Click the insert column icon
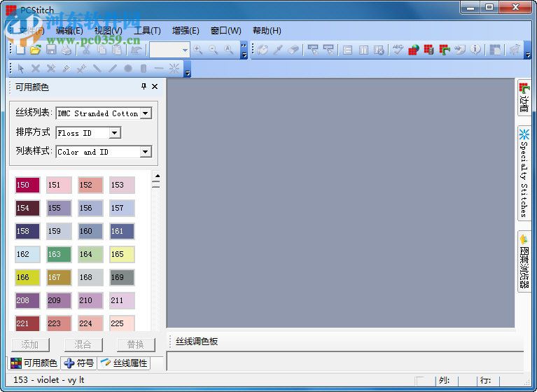537x392 pixels. pos(363,50)
